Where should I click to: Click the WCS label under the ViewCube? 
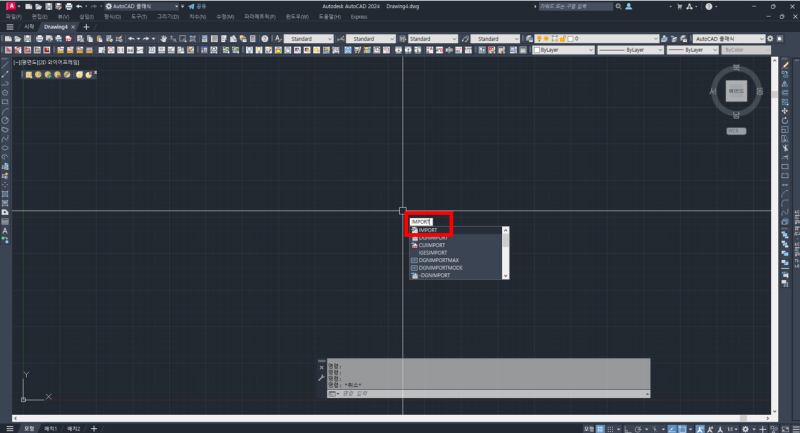(736, 131)
